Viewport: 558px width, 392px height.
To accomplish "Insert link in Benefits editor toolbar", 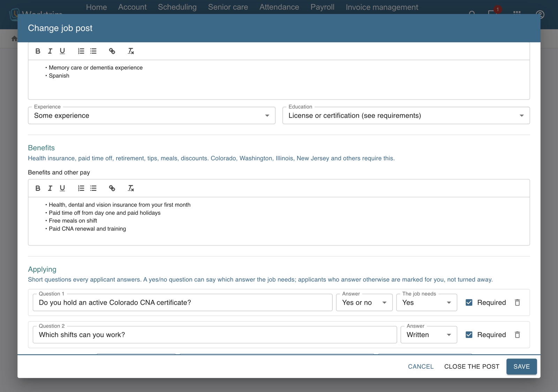I will tap(112, 188).
